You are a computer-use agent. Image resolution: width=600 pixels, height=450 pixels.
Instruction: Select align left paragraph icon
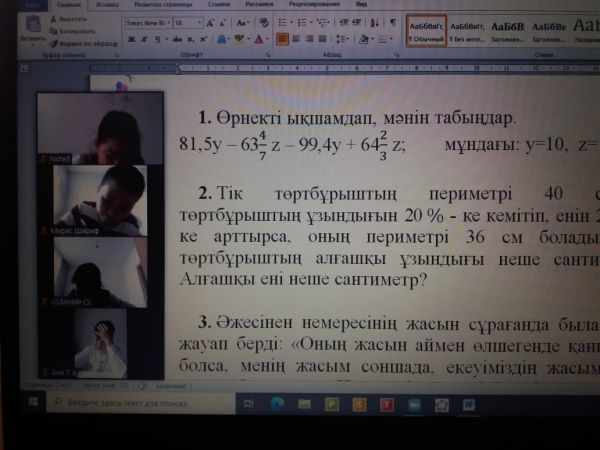[x=282, y=39]
